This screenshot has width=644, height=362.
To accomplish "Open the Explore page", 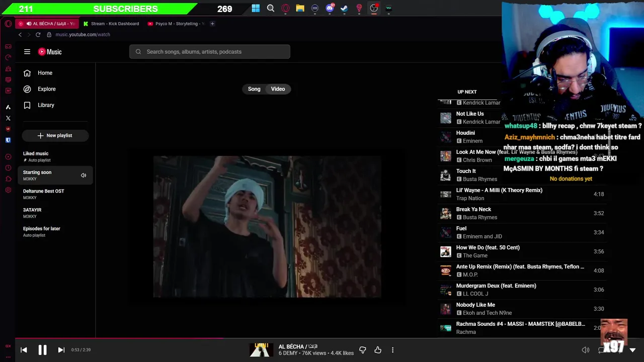I will pos(55,89).
